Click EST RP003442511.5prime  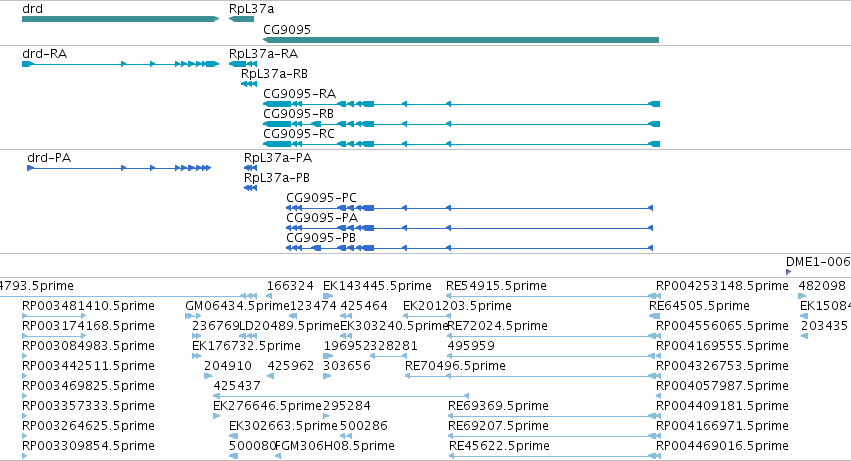tap(88, 366)
